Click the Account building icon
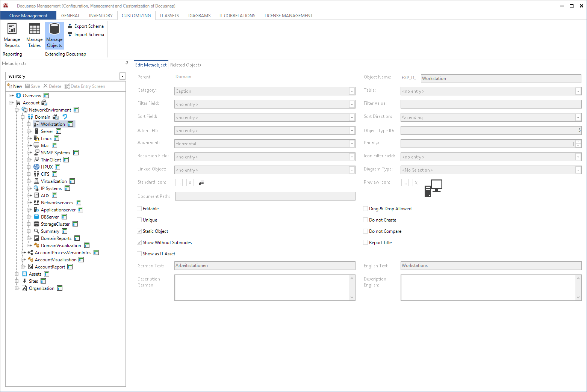This screenshot has height=392, width=587. [x=18, y=103]
